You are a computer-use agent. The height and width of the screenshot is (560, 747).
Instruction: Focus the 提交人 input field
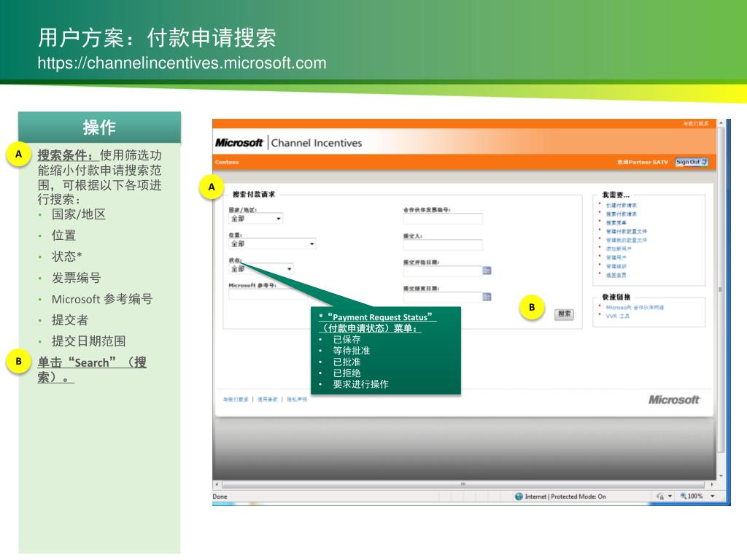443,245
